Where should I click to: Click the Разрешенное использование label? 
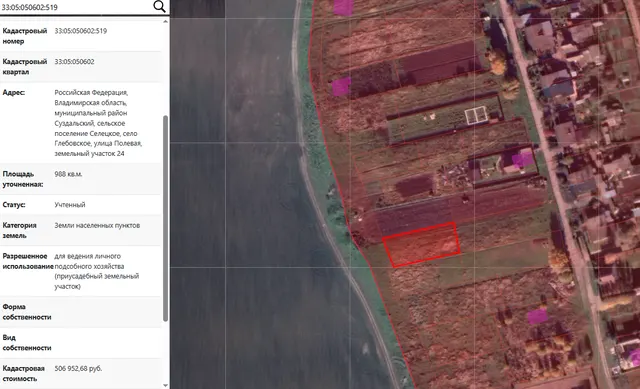pos(28,261)
